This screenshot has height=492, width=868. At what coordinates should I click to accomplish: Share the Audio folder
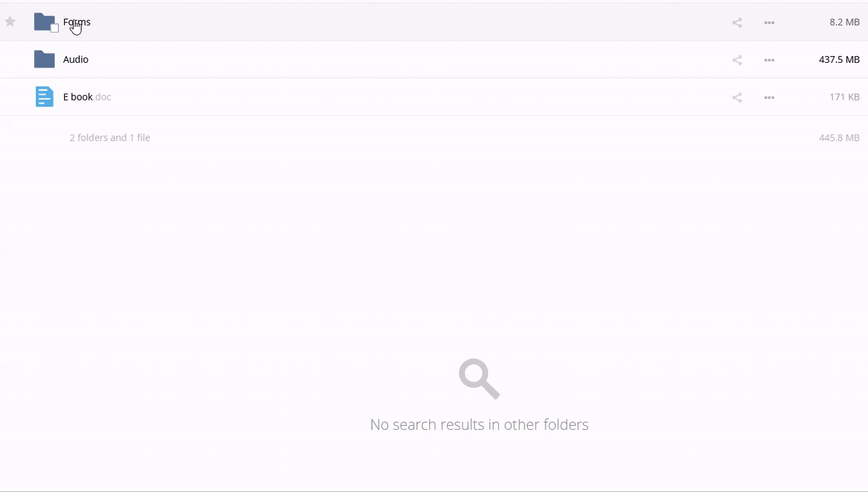[737, 60]
